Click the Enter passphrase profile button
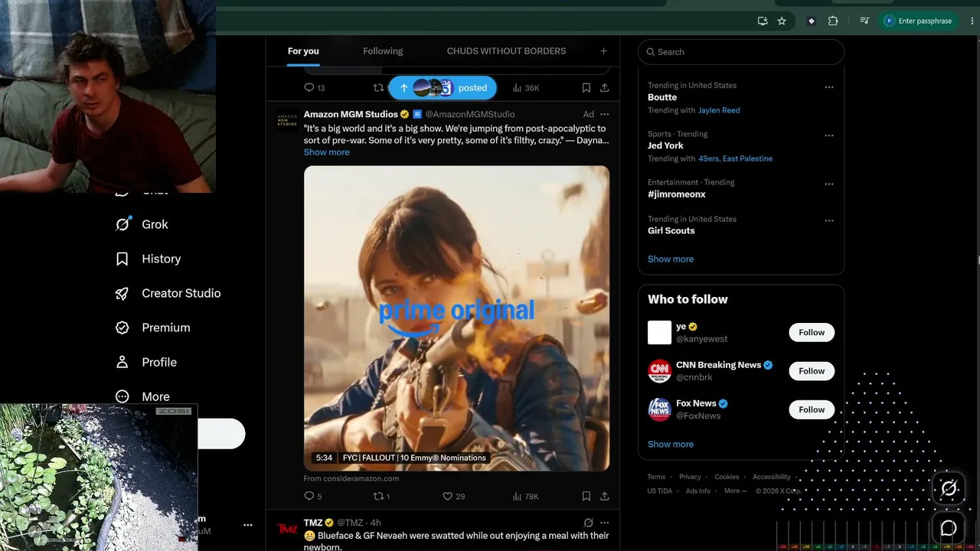Viewport: 980px width, 551px height. tap(919, 21)
